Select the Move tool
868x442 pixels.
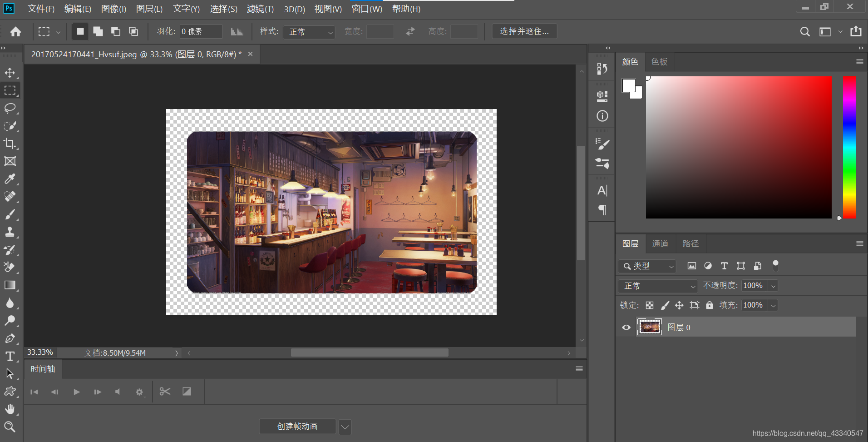10,73
